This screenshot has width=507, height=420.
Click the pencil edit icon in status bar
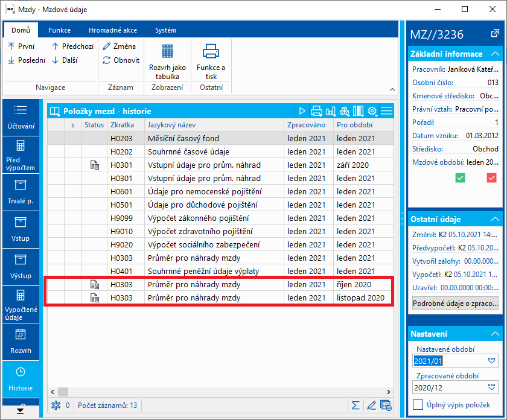[x=371, y=405]
